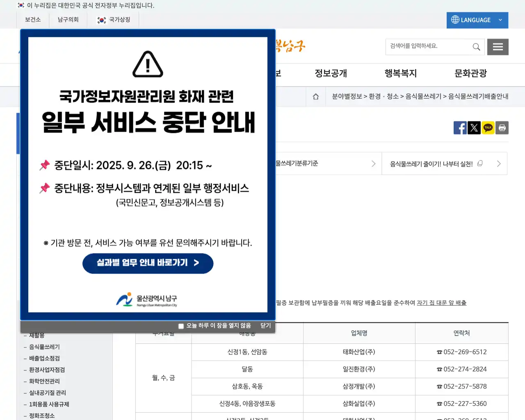Click 업체명 column header
Viewport: 525px width, 420px height.
359,333
